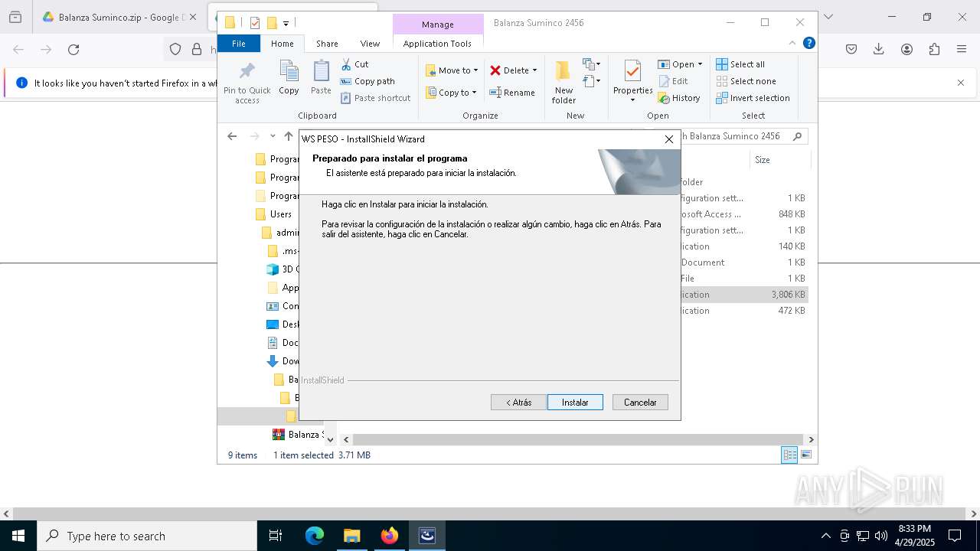Open the recent locations dropdown arrow
This screenshot has height=551, width=980.
coord(272,136)
